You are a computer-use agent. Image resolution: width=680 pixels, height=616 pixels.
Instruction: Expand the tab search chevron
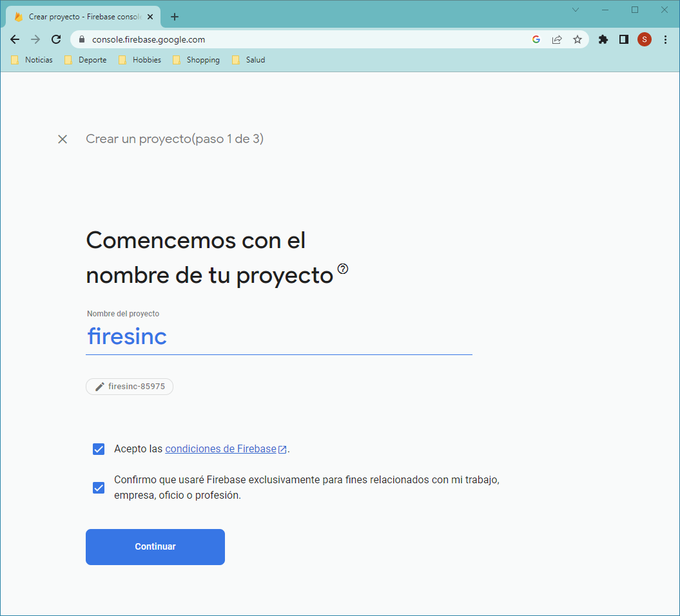click(x=576, y=10)
